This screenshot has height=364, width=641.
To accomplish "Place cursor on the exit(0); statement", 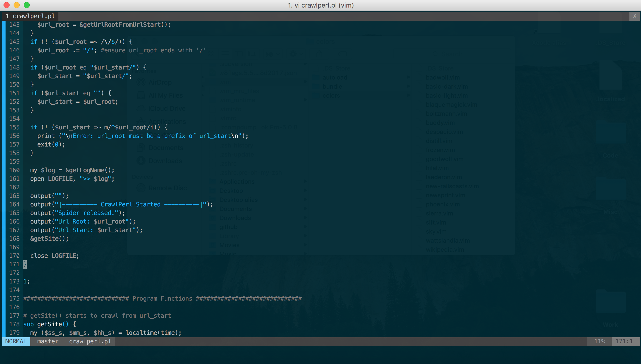I will click(x=51, y=144).
